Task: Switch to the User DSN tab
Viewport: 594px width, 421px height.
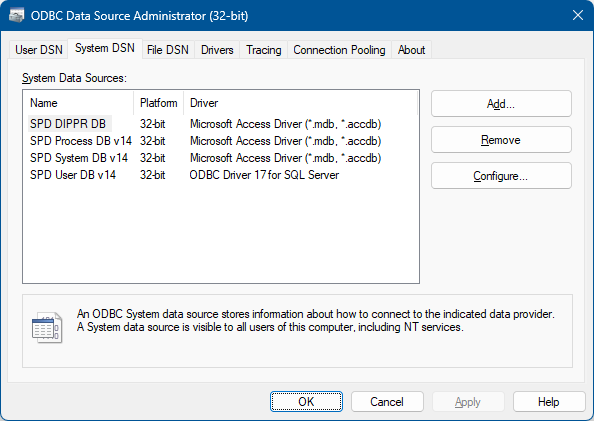Action: pyautogui.click(x=39, y=50)
